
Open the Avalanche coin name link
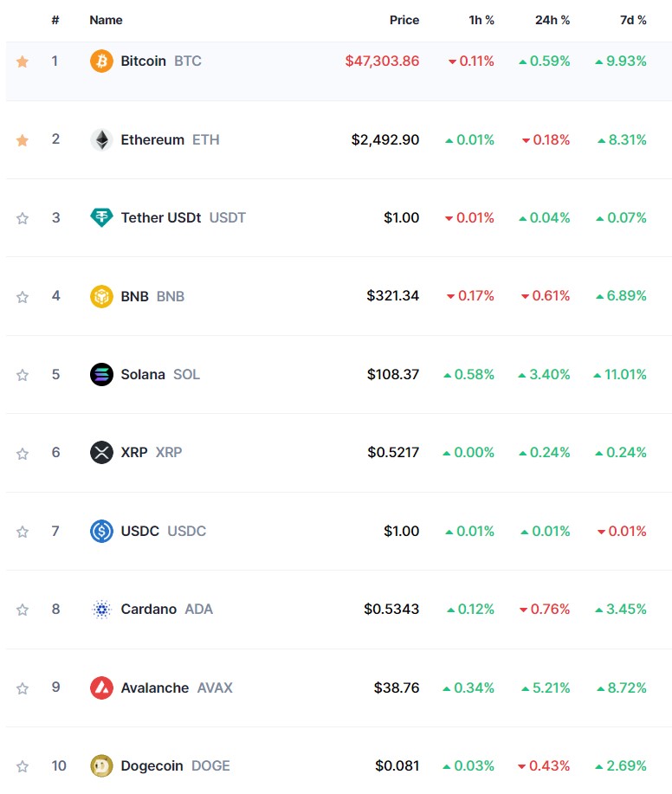[x=154, y=688]
